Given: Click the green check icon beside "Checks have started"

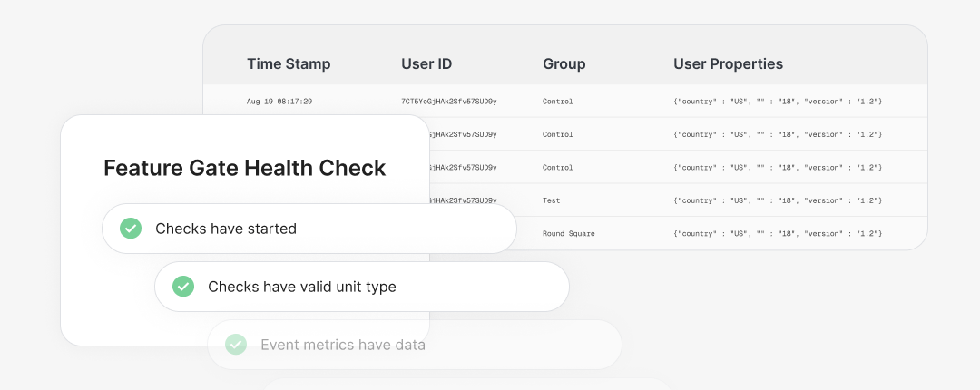Looking at the screenshot, I should [131, 229].
